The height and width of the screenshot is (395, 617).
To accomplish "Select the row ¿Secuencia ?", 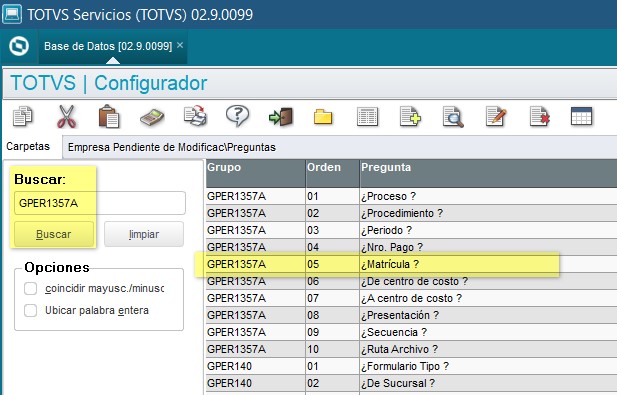I will pos(411,332).
